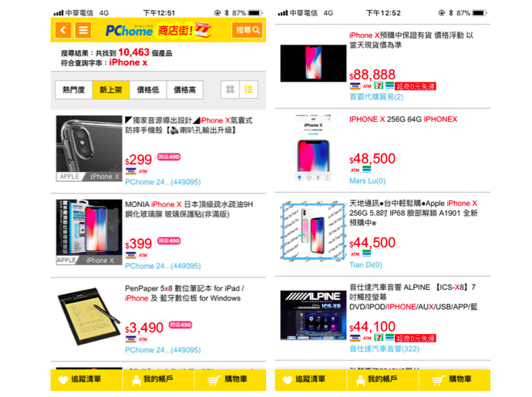Screen dimensions: 532x397
Task: Switch to grid view layout icon
Action: tap(230, 89)
